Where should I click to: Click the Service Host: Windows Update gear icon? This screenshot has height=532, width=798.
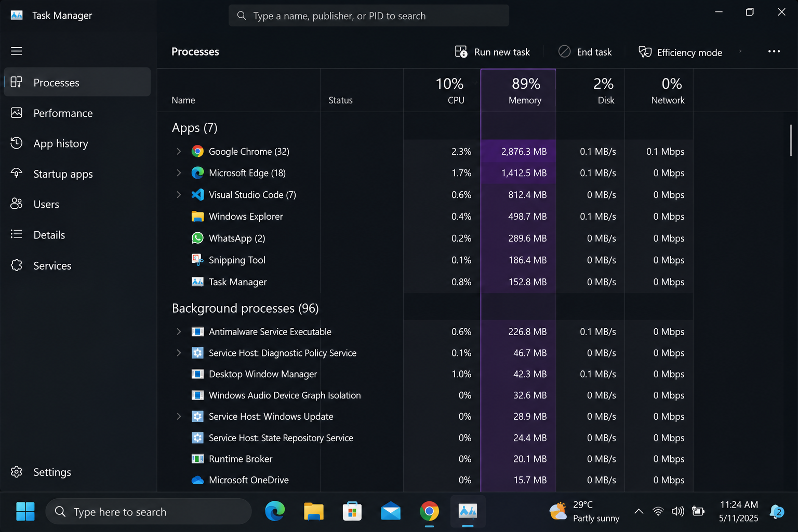coord(197,416)
